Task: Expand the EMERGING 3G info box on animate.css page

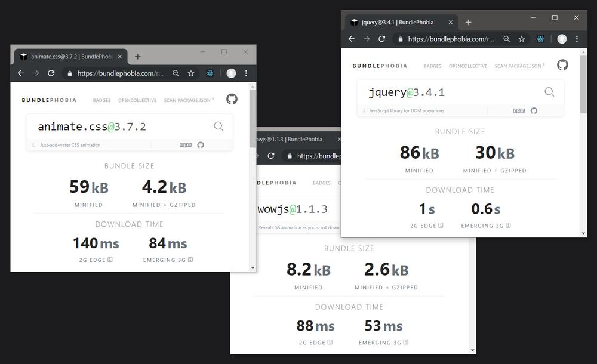Action: click(192, 260)
